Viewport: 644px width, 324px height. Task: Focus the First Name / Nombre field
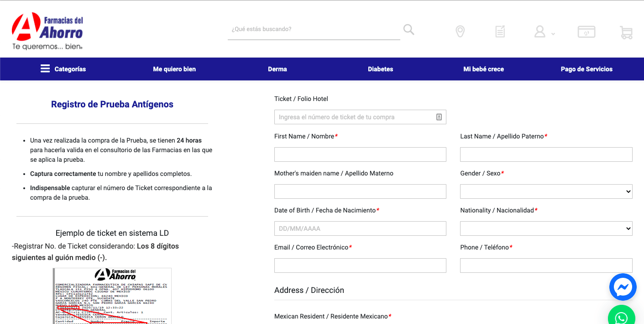[x=360, y=154]
